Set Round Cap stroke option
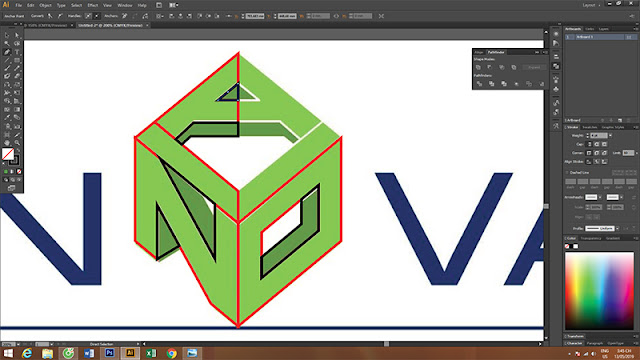640x360 pixels. pos(597,144)
